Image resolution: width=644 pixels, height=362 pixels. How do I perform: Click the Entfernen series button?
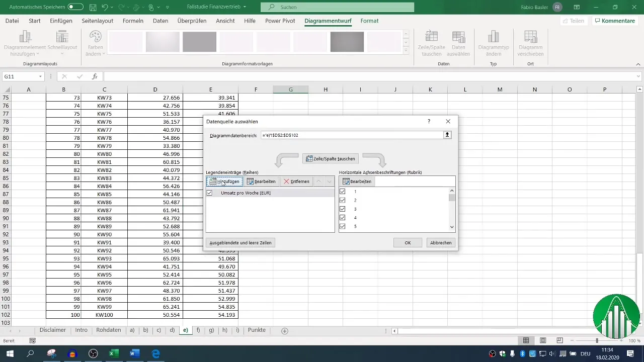[296, 181]
